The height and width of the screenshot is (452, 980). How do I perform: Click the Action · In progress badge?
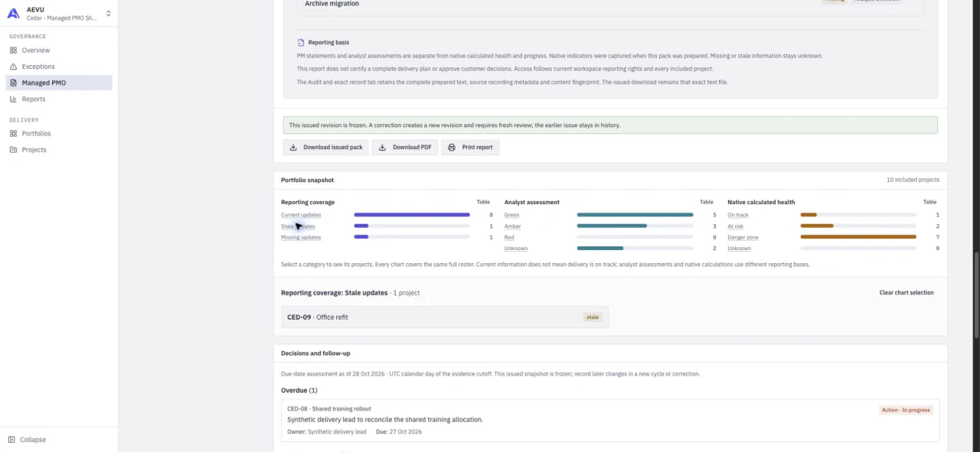[906, 410]
